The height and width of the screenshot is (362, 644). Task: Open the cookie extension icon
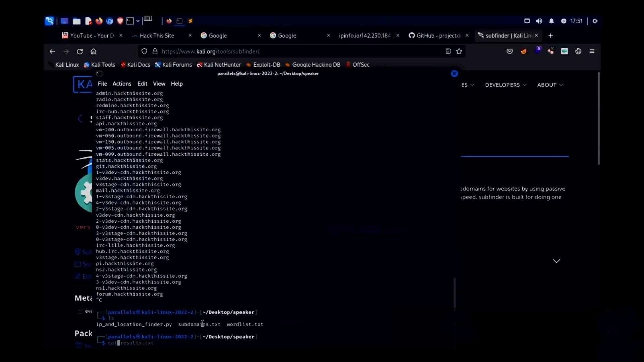point(578,51)
